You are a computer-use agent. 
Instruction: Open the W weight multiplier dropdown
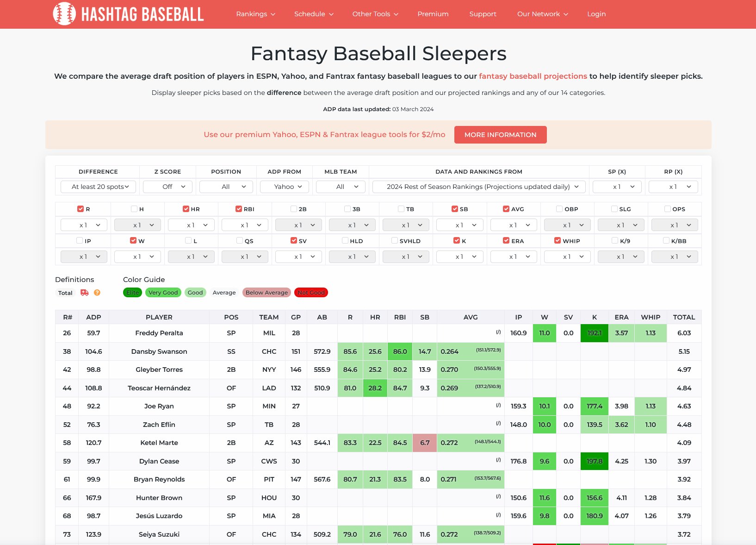click(137, 257)
